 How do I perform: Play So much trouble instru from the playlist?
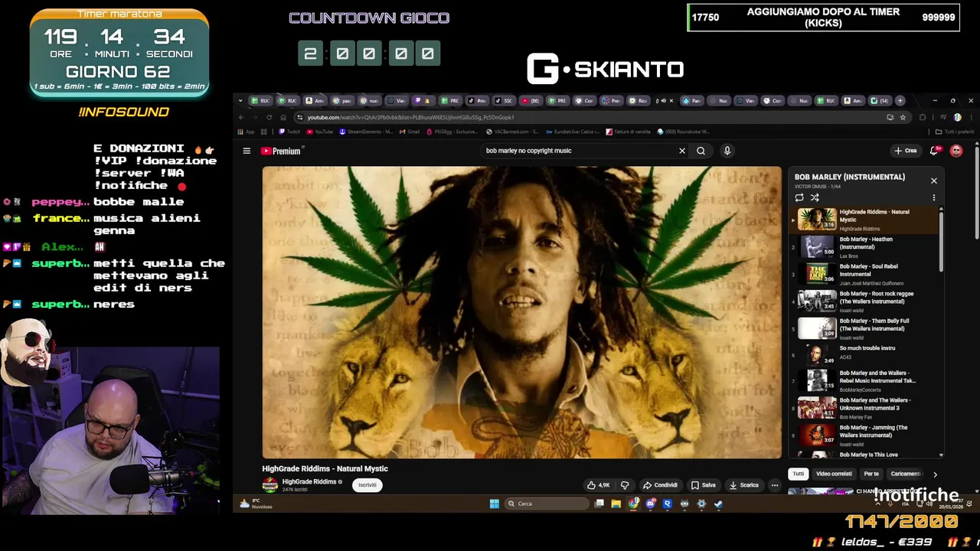(x=864, y=354)
